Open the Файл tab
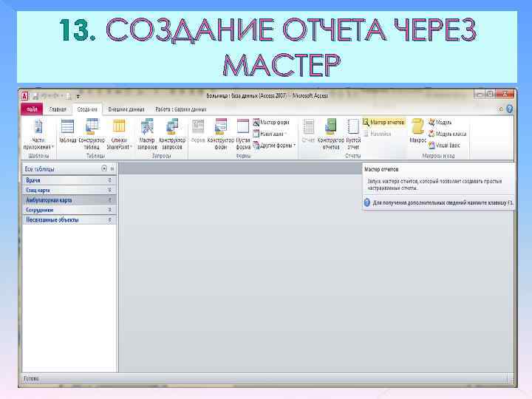The width and height of the screenshot is (532, 399). (x=32, y=109)
